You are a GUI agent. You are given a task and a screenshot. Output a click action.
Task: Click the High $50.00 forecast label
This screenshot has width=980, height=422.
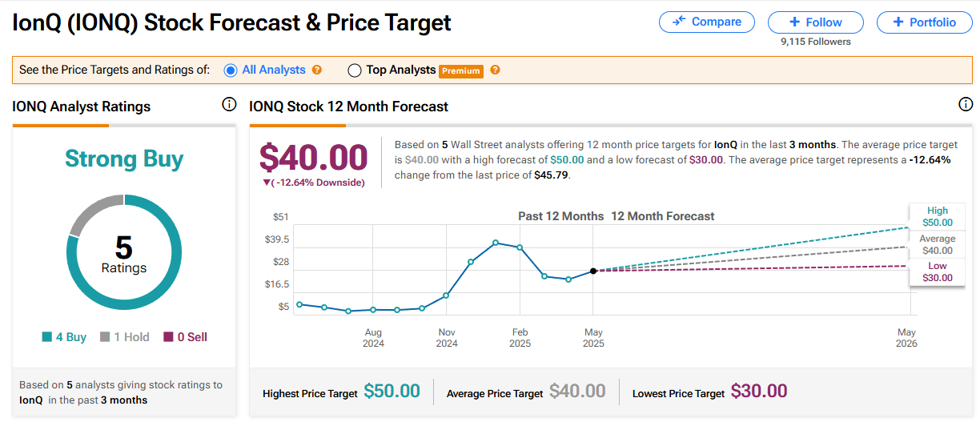coord(937,217)
